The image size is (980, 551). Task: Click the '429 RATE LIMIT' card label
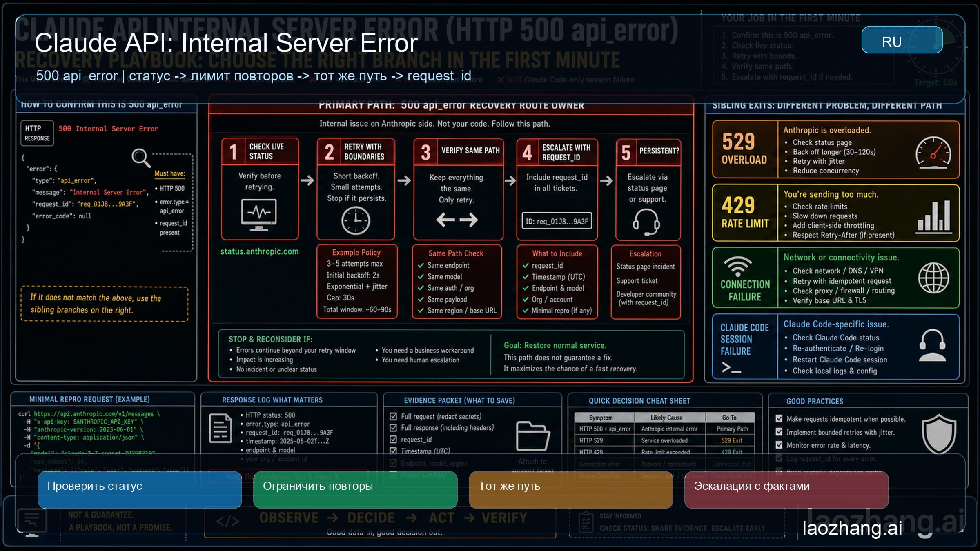[x=745, y=213]
